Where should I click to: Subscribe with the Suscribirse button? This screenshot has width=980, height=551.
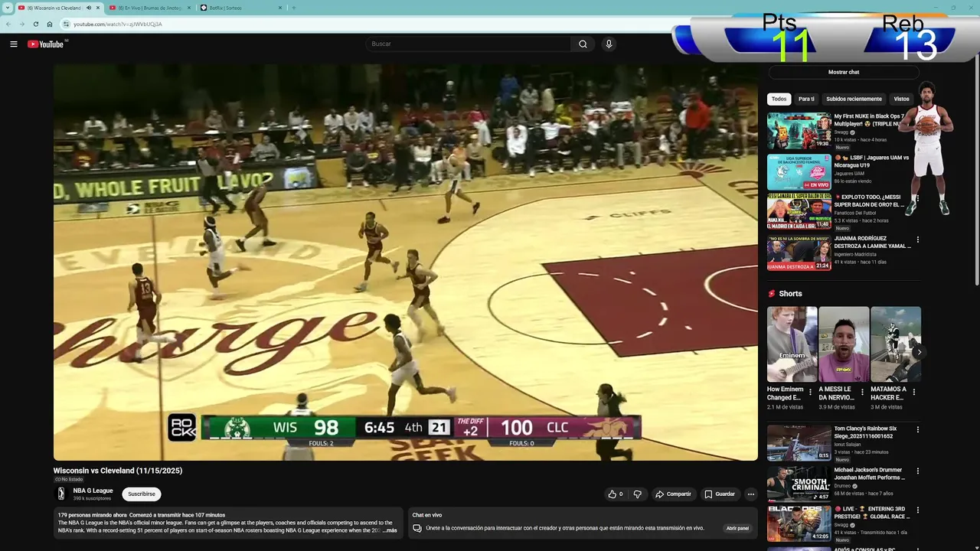coord(142,494)
